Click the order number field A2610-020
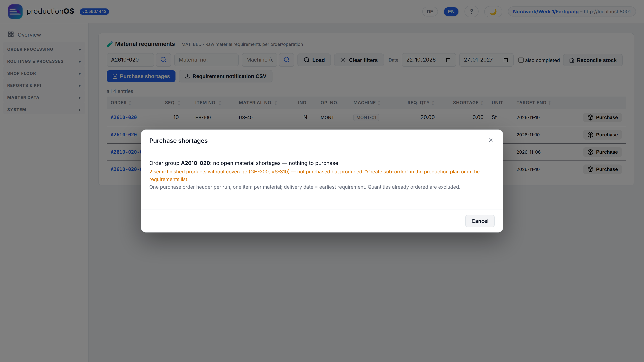Image resolution: width=644 pixels, height=362 pixels. (x=130, y=60)
